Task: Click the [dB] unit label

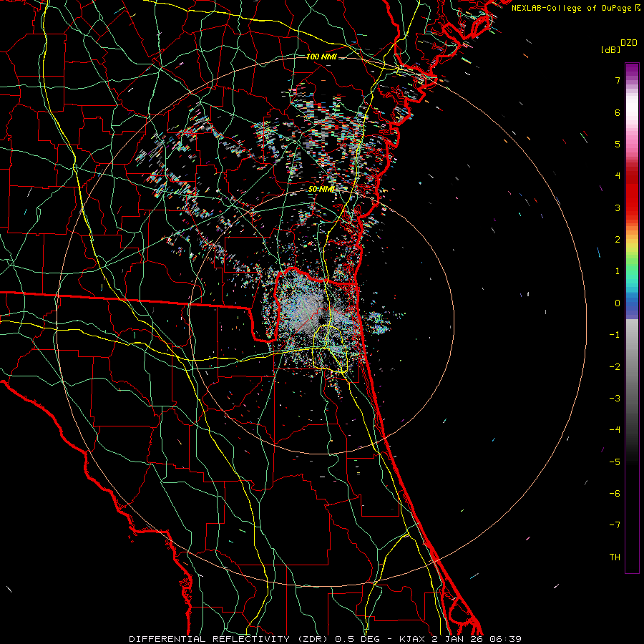Action: point(610,49)
